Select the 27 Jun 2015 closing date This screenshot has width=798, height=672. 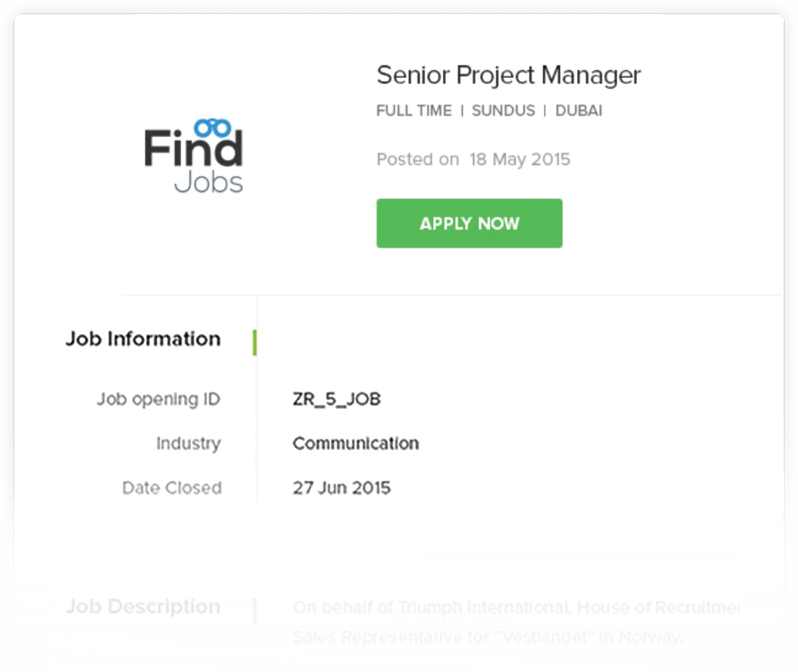pyautogui.click(x=341, y=488)
